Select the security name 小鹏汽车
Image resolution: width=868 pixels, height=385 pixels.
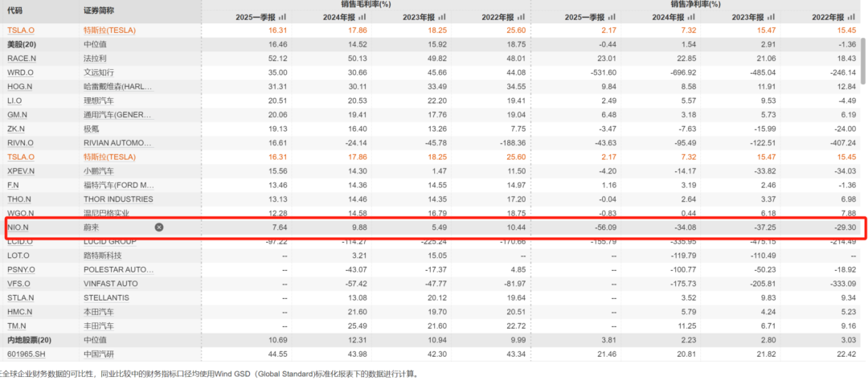point(99,171)
